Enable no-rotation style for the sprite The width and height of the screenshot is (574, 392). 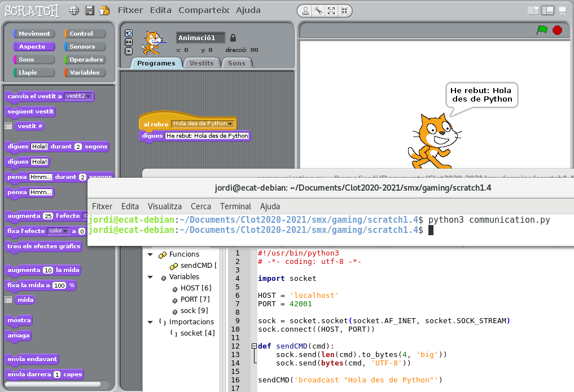tap(129, 51)
